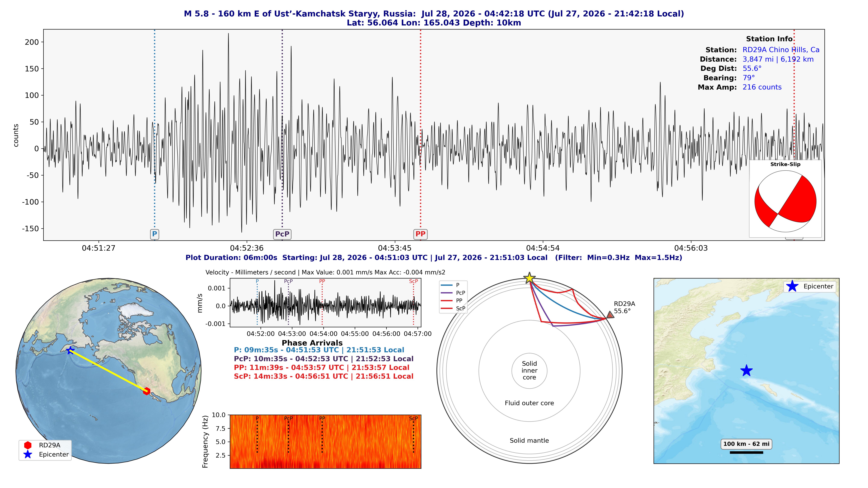
Task: Click the 'Plot Duration: 06m:00s' caption
Action: pos(434,258)
